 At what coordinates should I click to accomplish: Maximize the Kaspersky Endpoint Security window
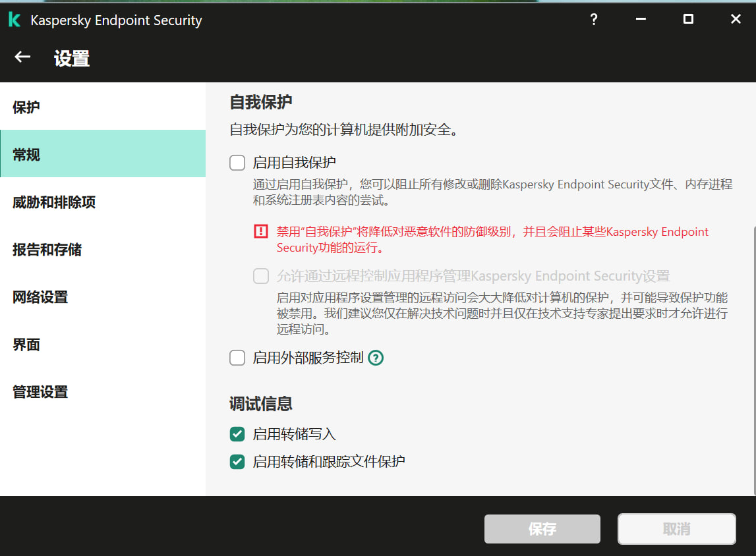688,20
